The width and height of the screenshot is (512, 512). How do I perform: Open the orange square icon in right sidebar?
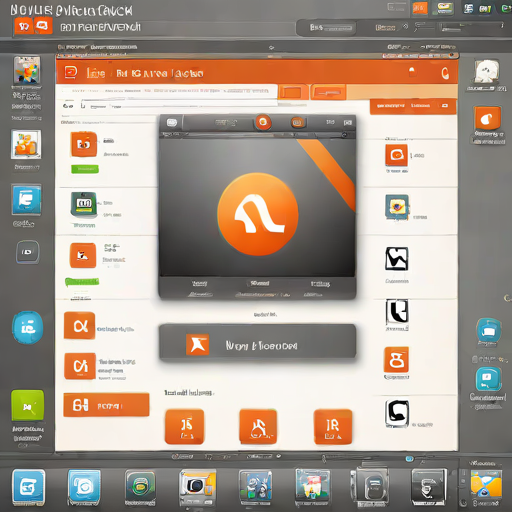[x=487, y=118]
